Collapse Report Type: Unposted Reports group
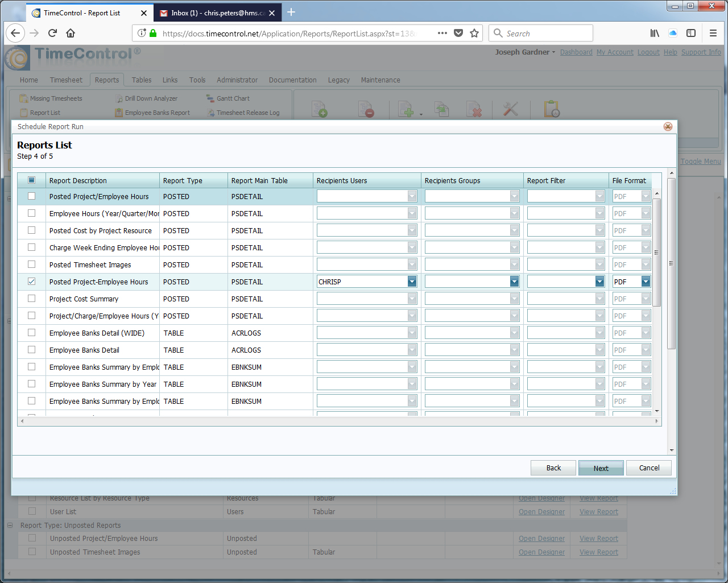 [10, 526]
